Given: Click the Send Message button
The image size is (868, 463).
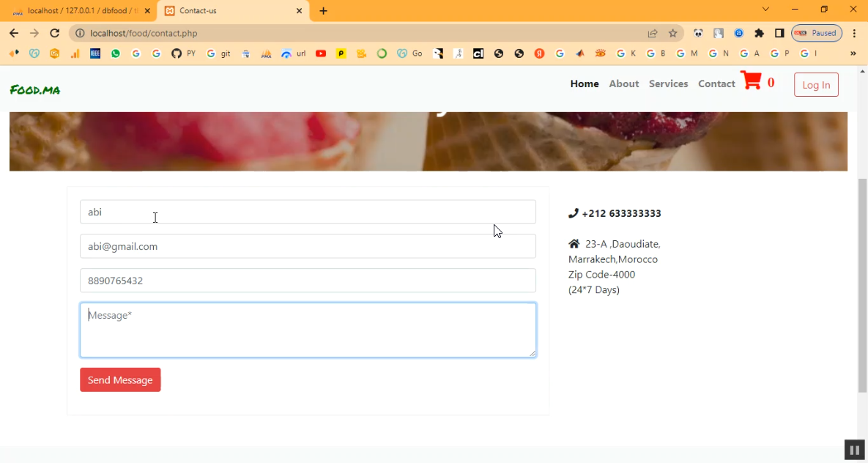Looking at the screenshot, I should [x=120, y=380].
